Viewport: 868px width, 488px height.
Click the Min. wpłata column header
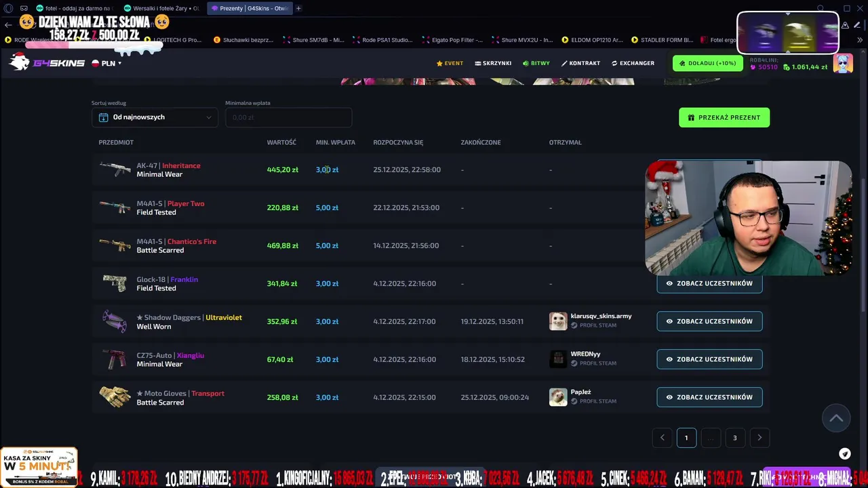pos(336,142)
